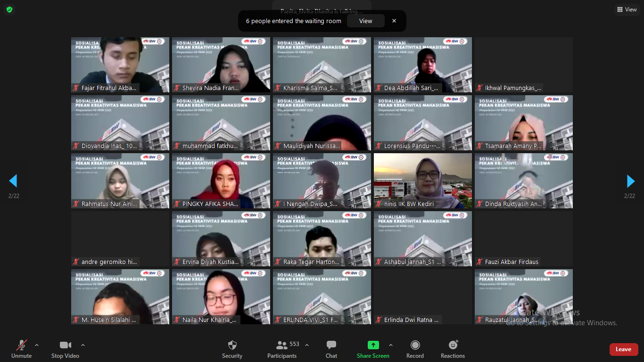Expand audio options arrow beside Unmute
644x362 pixels.
point(37,345)
